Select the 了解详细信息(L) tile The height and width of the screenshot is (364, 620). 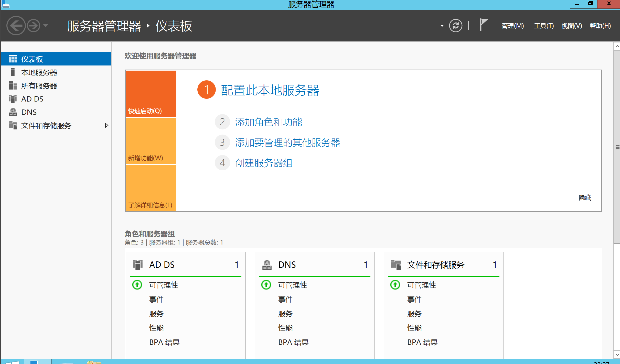coord(151,188)
